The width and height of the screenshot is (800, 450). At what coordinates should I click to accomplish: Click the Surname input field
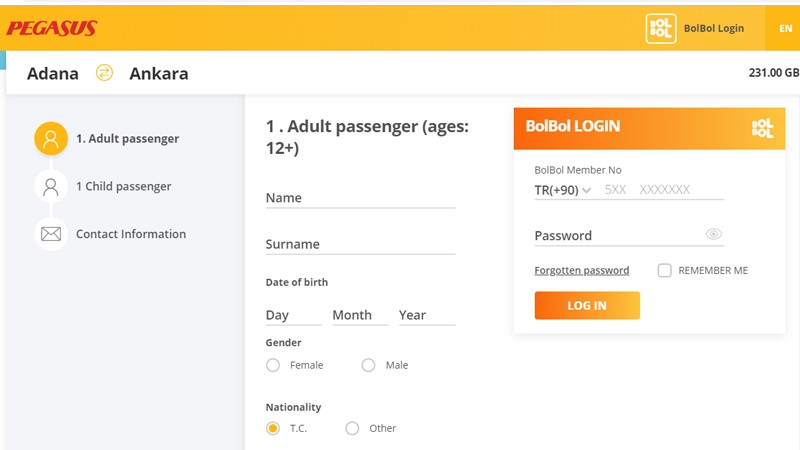(x=360, y=244)
